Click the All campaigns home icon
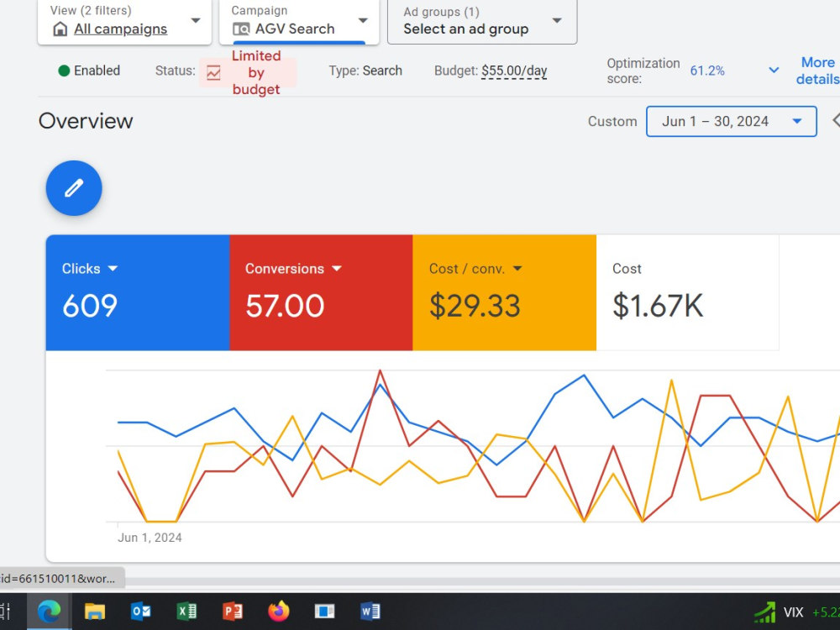The image size is (840, 630). pos(60,29)
